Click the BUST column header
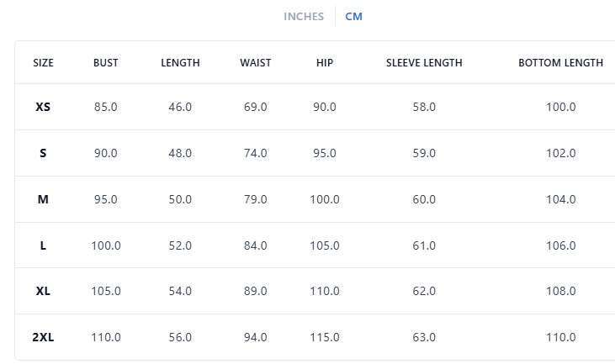 coord(106,63)
